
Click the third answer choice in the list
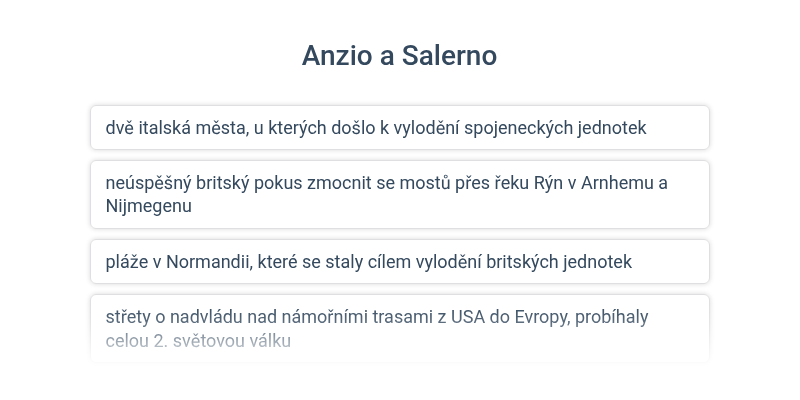tap(400, 261)
